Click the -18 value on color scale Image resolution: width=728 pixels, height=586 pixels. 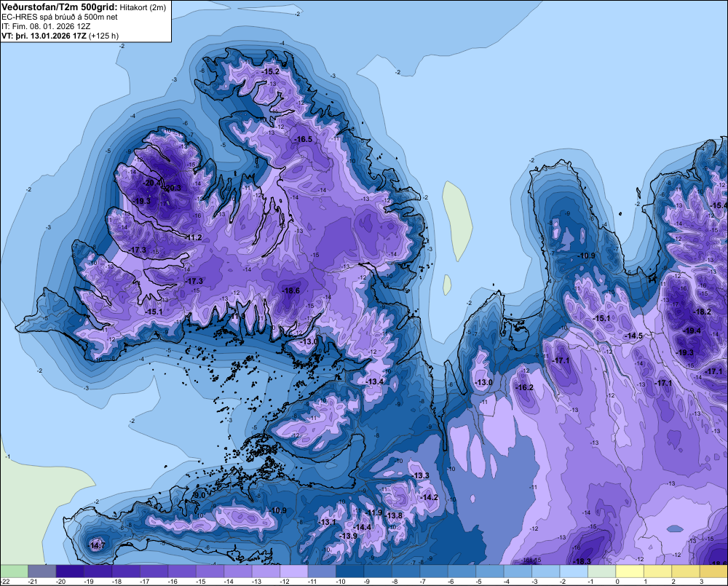(117, 582)
